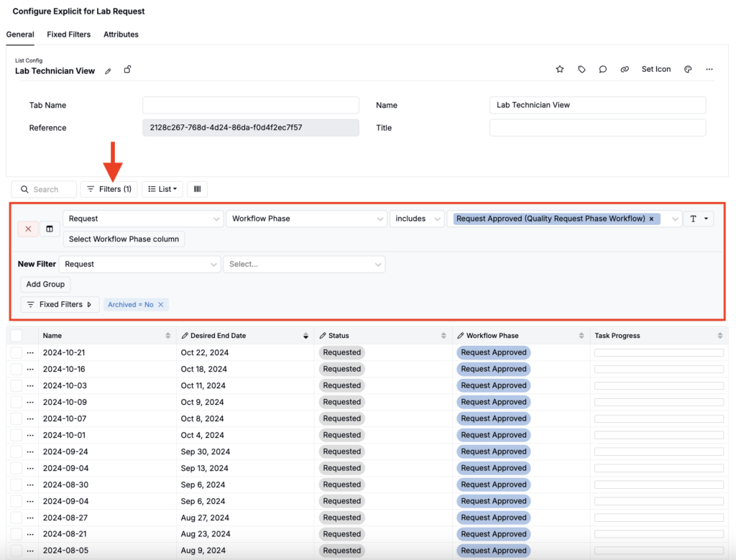Switch to the Attributes tab
The width and height of the screenshot is (736, 560).
[x=121, y=34]
